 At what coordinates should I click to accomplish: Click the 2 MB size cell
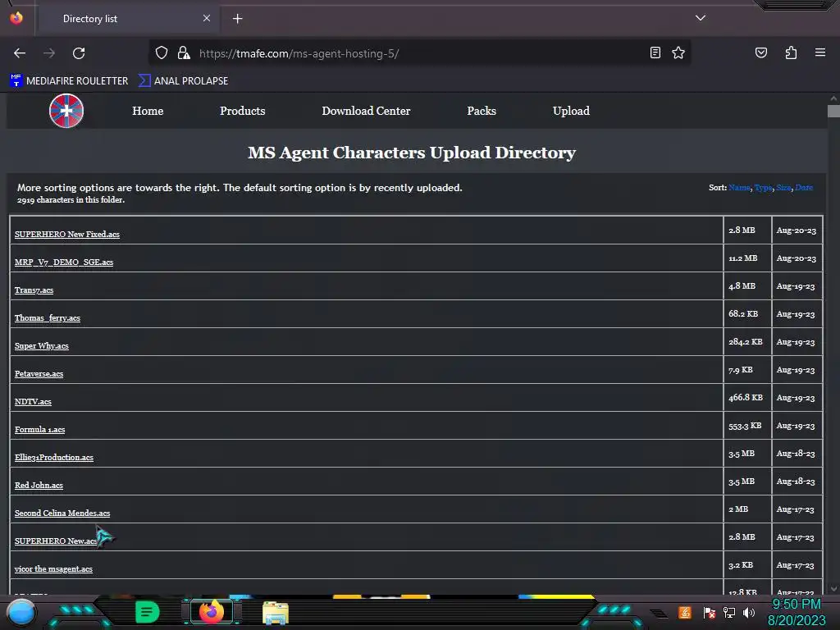pos(747,509)
